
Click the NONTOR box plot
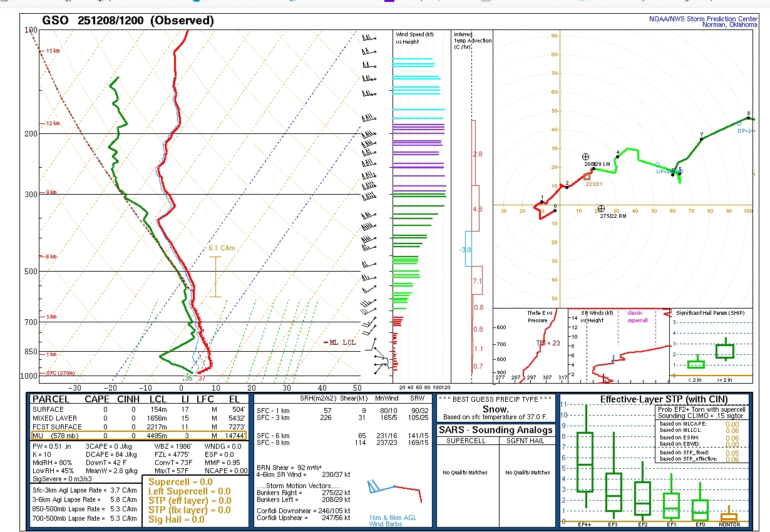coord(728,517)
